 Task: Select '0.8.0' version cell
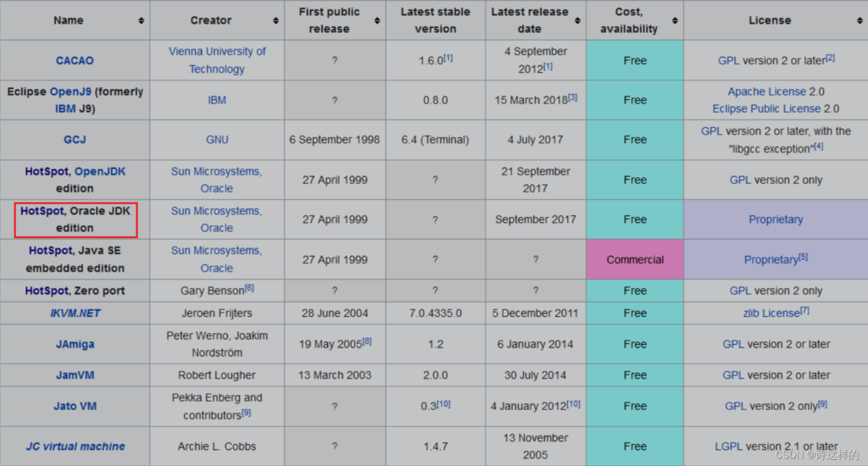coord(435,100)
